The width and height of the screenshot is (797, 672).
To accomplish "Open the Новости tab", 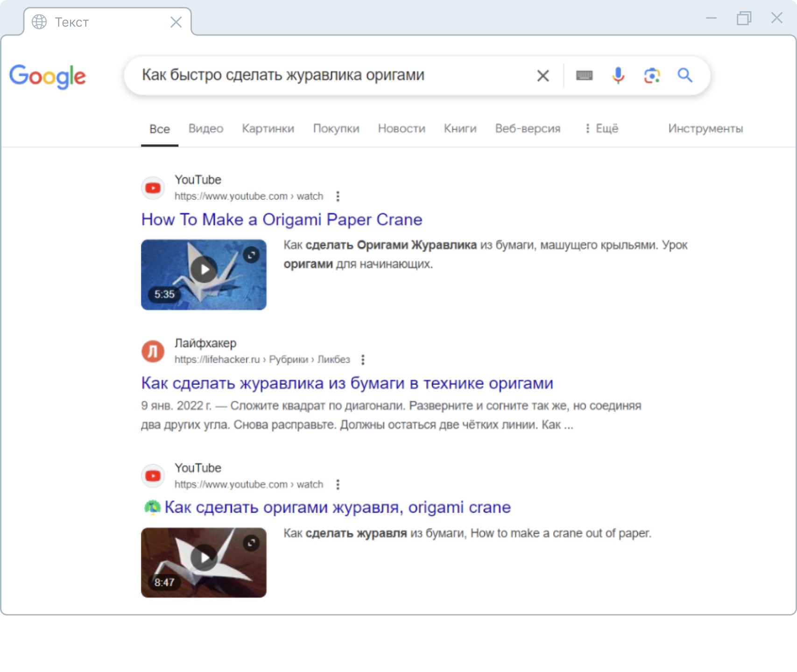I will (x=402, y=128).
